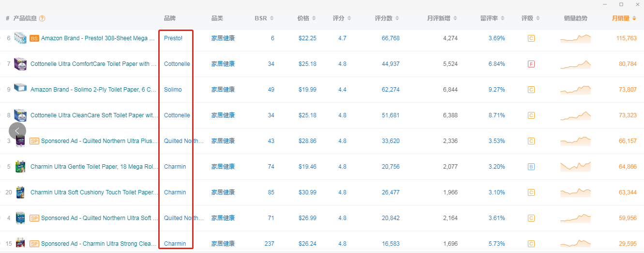The width and height of the screenshot is (644, 253).
Task: Click the F rating badge for Cottonelle ComfortCare
Action: pos(531,64)
